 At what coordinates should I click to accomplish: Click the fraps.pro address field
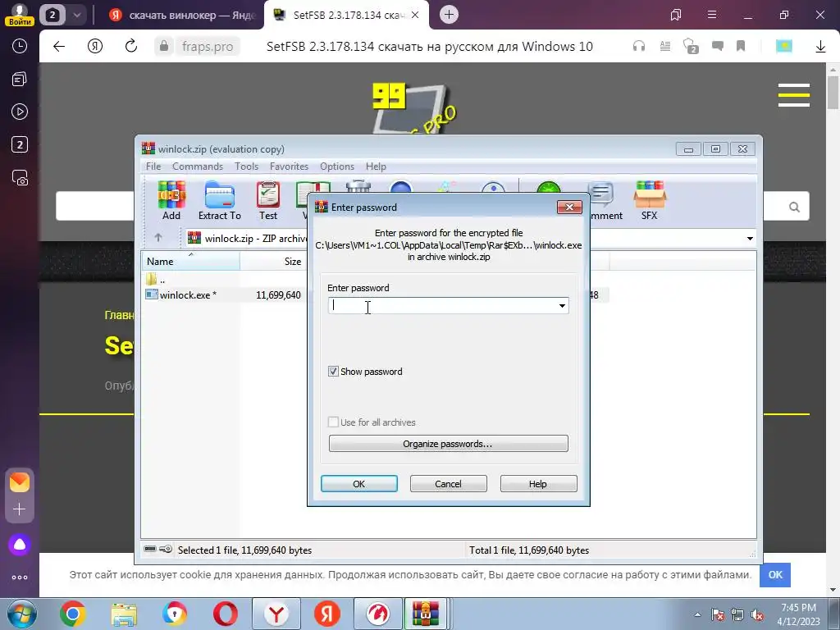point(208,47)
